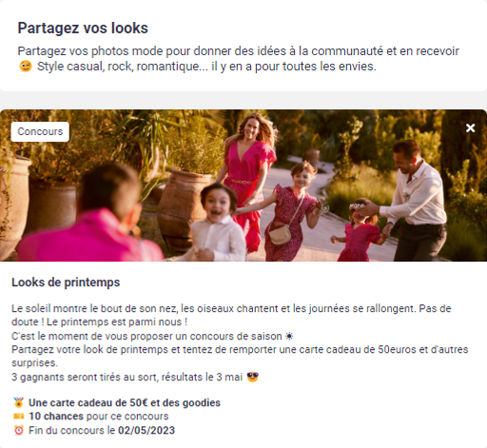This screenshot has width=487, height=448.
Task: Click the ticket icon beside 10 chances
Action: 19,416
